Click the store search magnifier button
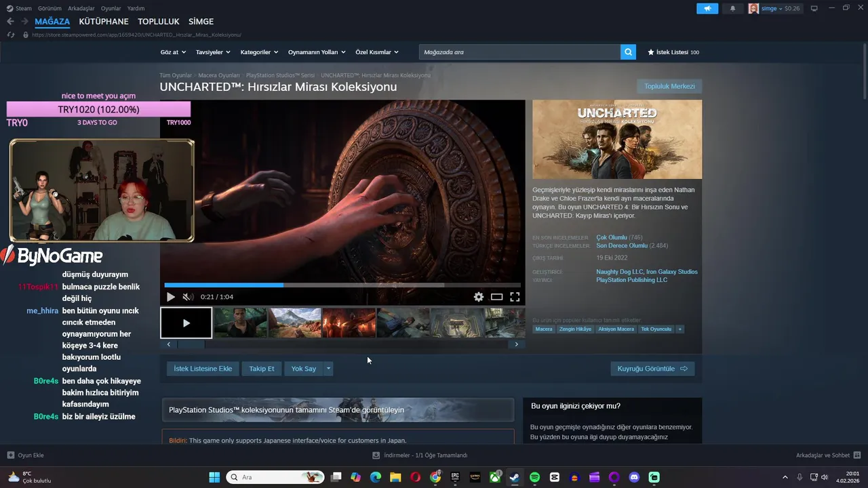868x488 pixels. pyautogui.click(x=628, y=52)
